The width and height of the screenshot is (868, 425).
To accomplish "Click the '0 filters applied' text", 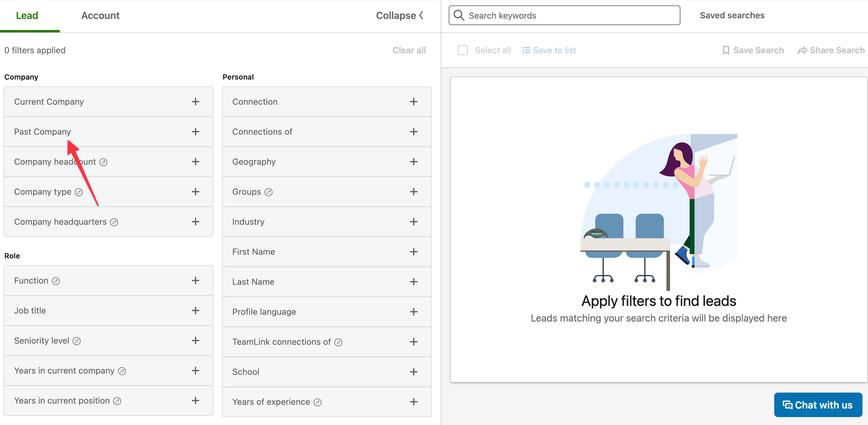I will tap(35, 50).
